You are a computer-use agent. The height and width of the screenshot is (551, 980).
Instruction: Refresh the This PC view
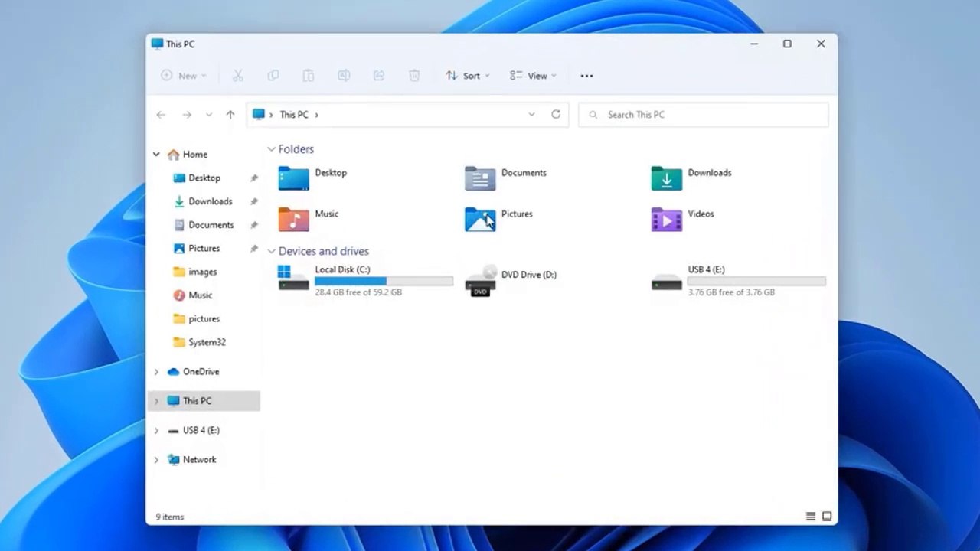tap(556, 115)
